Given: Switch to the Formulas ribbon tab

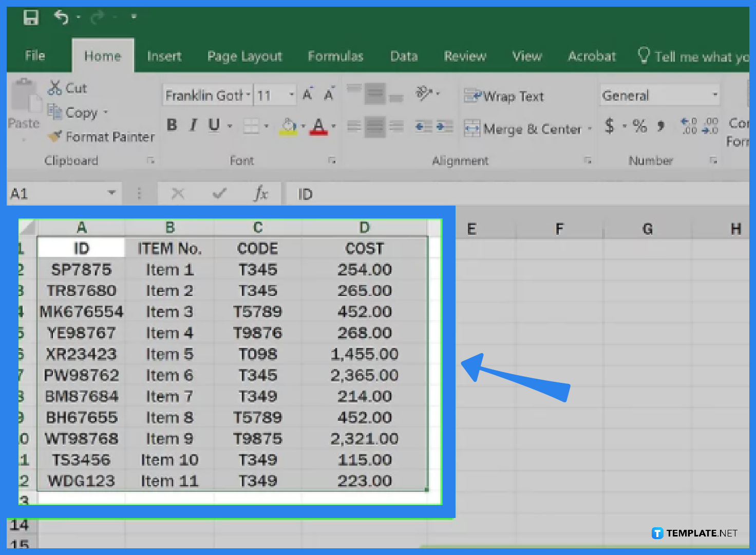Looking at the screenshot, I should pyautogui.click(x=335, y=56).
